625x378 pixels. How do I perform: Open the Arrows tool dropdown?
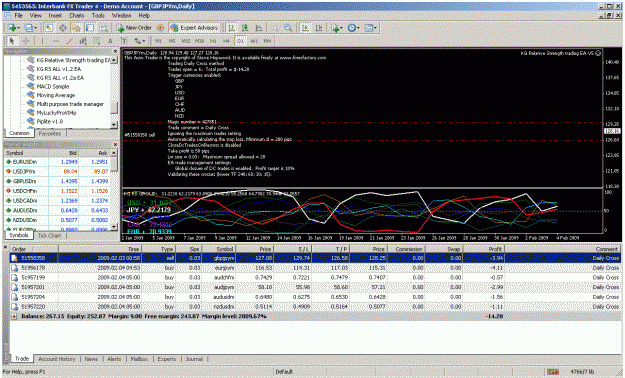(144, 41)
